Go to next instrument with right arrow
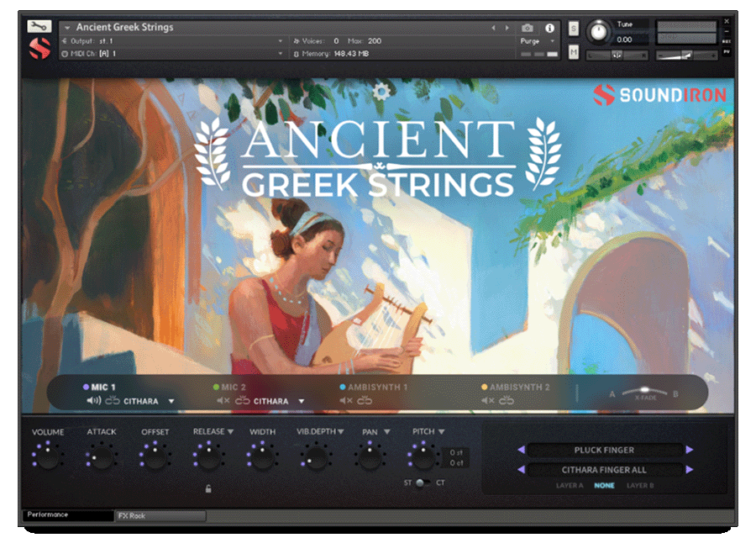The height and width of the screenshot is (559, 756). click(x=507, y=28)
